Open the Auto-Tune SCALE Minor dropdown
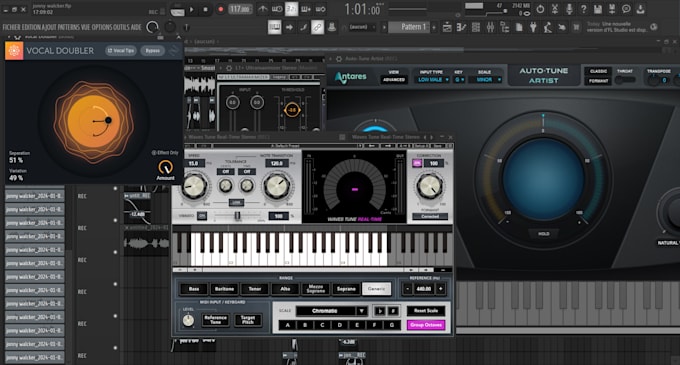Image resolution: width=680 pixels, height=365 pixels. click(486, 80)
